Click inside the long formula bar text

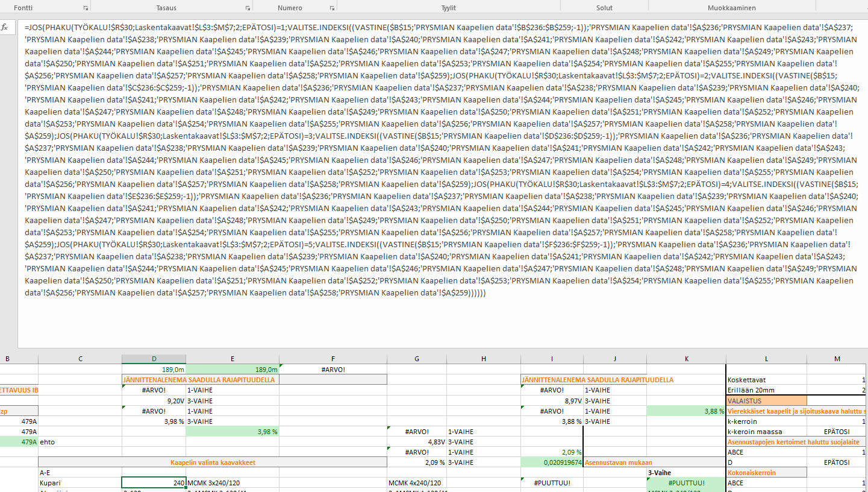click(x=442, y=160)
